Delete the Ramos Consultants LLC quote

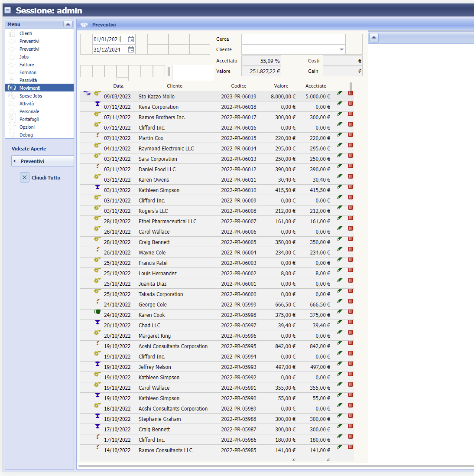[351, 447]
